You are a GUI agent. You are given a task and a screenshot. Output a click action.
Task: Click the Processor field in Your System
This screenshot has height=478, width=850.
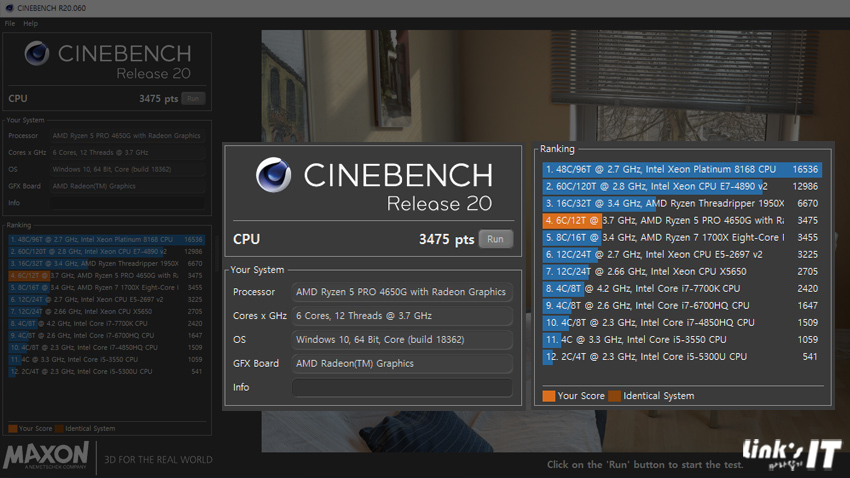[x=127, y=135]
